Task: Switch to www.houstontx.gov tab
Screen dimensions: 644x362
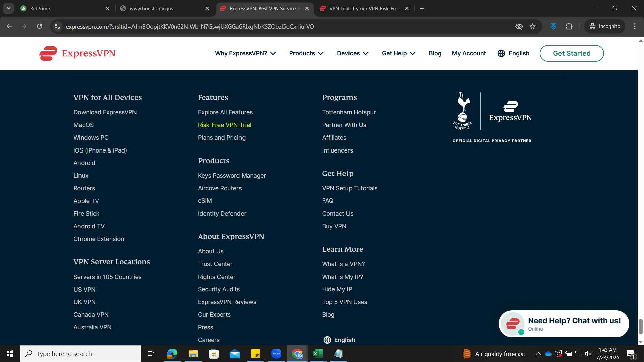Action: 164,8
